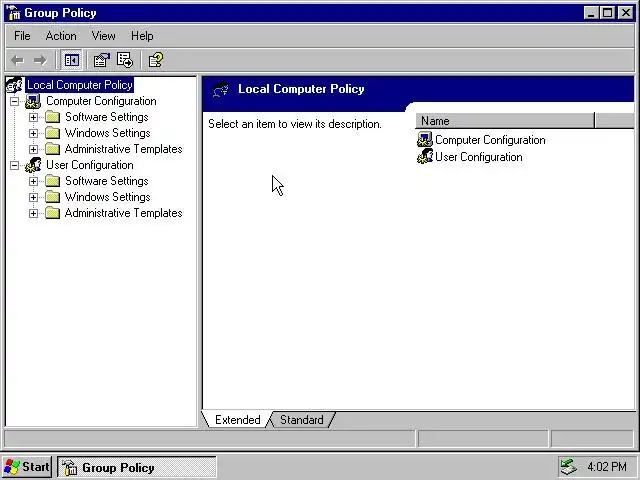
Task: Click Software Settings folder icon under Computer Configuration
Action: pos(52,117)
